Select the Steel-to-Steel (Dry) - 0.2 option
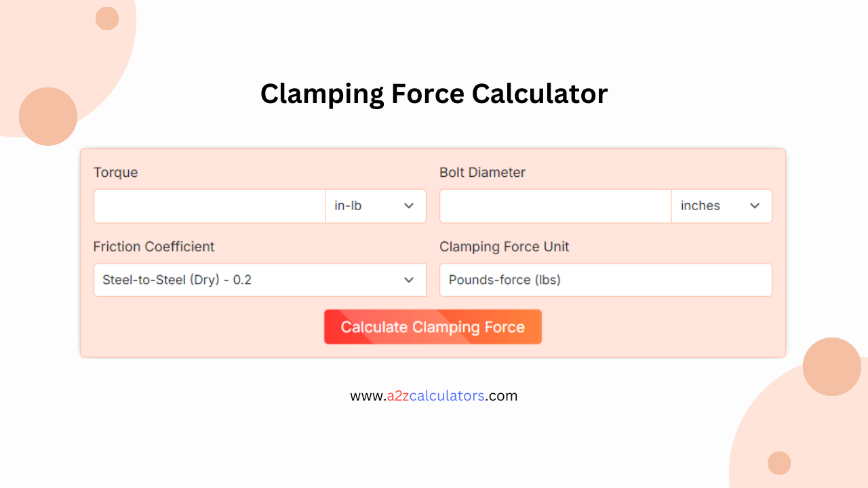The image size is (868, 488). (x=260, y=280)
